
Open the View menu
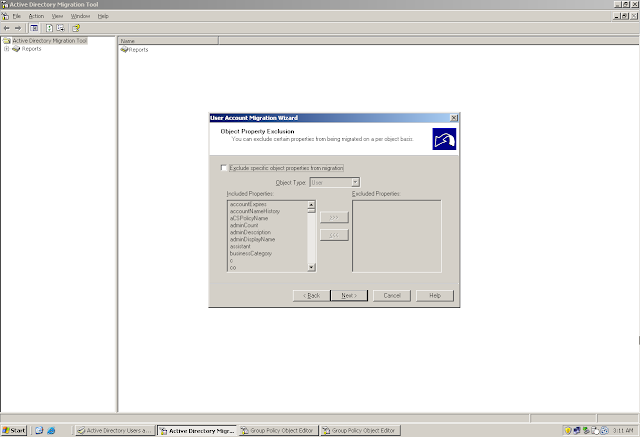pos(57,16)
